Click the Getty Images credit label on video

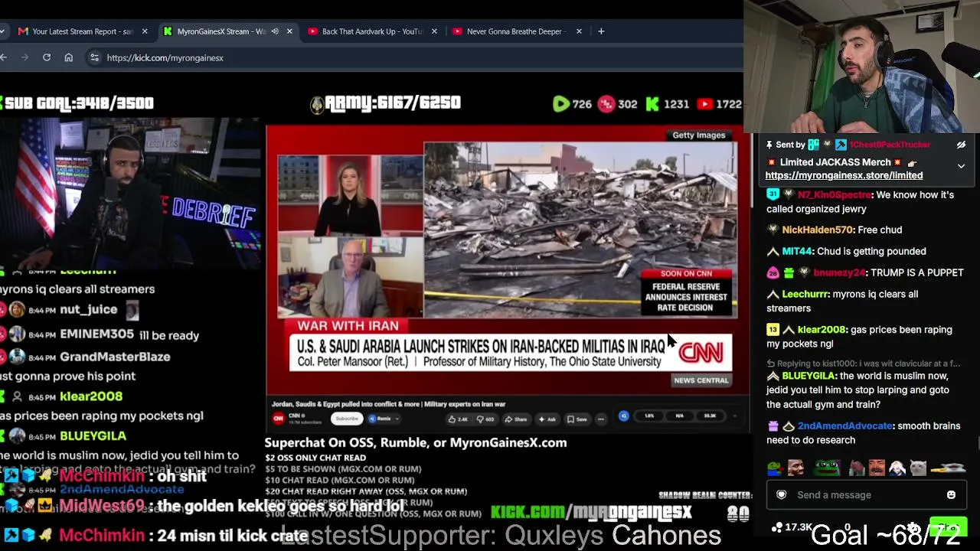(x=698, y=135)
